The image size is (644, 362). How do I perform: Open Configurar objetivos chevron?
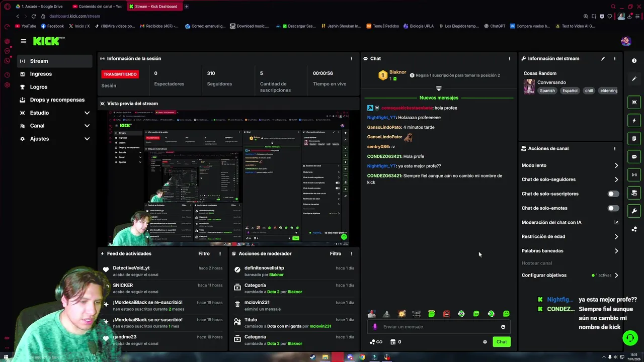point(616,276)
